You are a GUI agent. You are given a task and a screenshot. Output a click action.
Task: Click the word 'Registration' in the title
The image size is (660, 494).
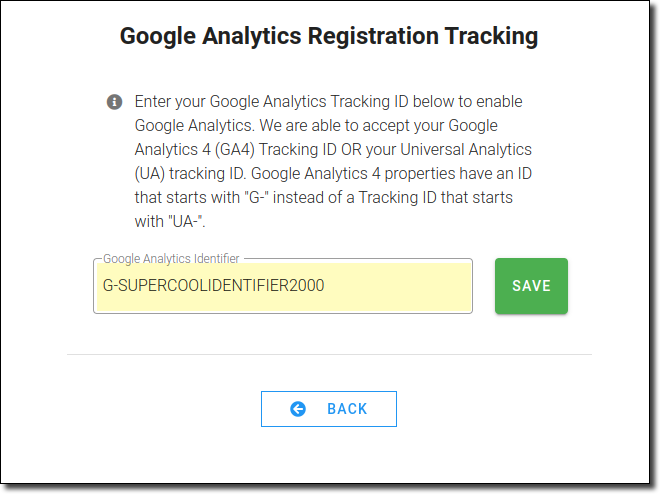pyautogui.click(x=373, y=36)
